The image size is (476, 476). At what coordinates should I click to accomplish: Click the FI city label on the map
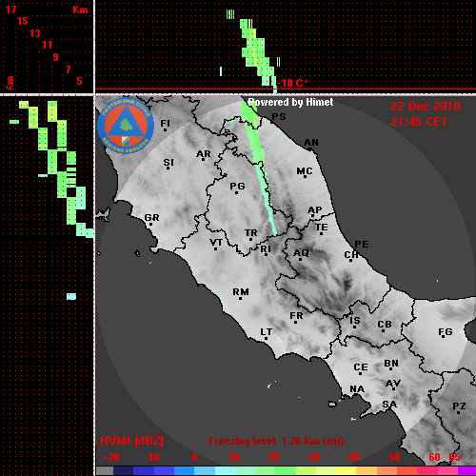coord(165,123)
